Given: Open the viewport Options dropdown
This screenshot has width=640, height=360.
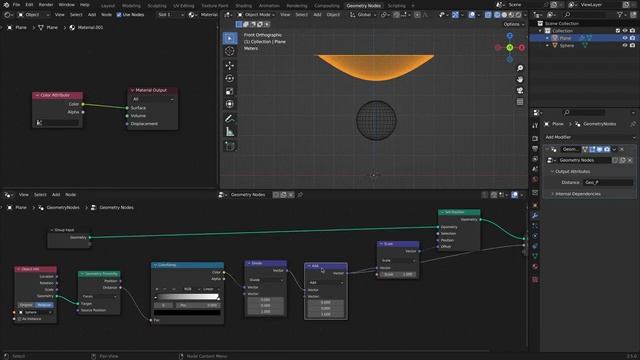Looking at the screenshot, I should [x=514, y=24].
